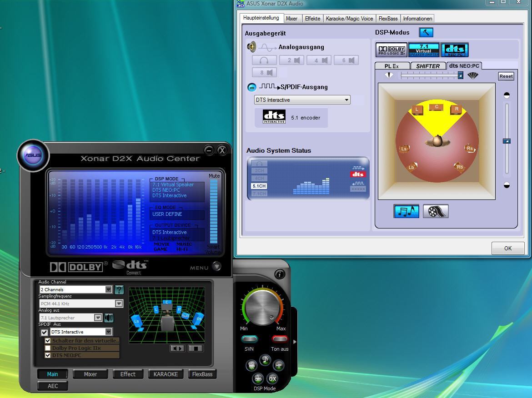Click the play/pause speaker test control
532x398 pixels.
[177, 348]
